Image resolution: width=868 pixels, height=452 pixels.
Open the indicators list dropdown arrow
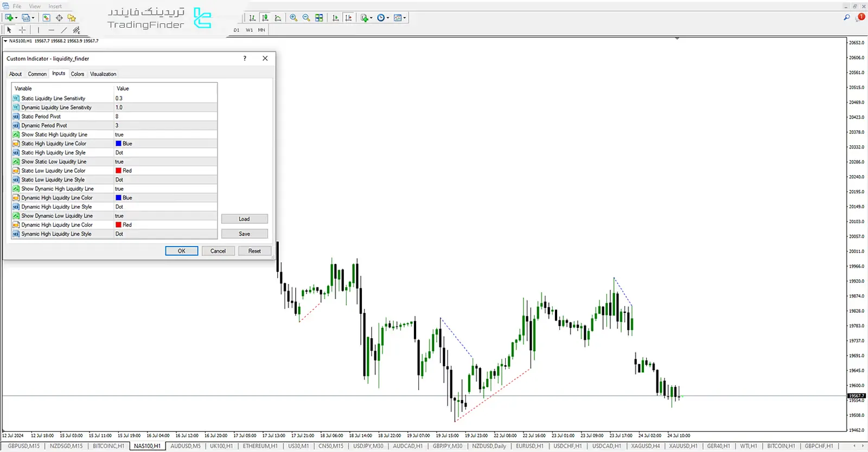[x=371, y=18]
